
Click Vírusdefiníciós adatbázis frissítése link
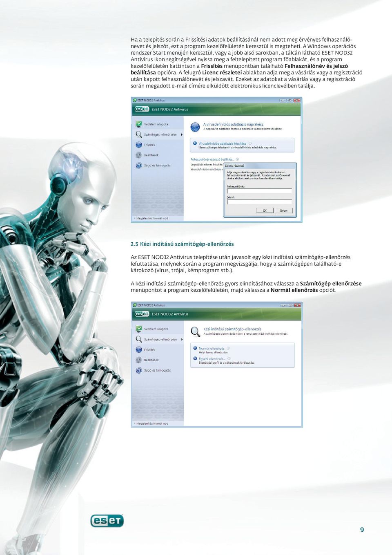click(223, 143)
